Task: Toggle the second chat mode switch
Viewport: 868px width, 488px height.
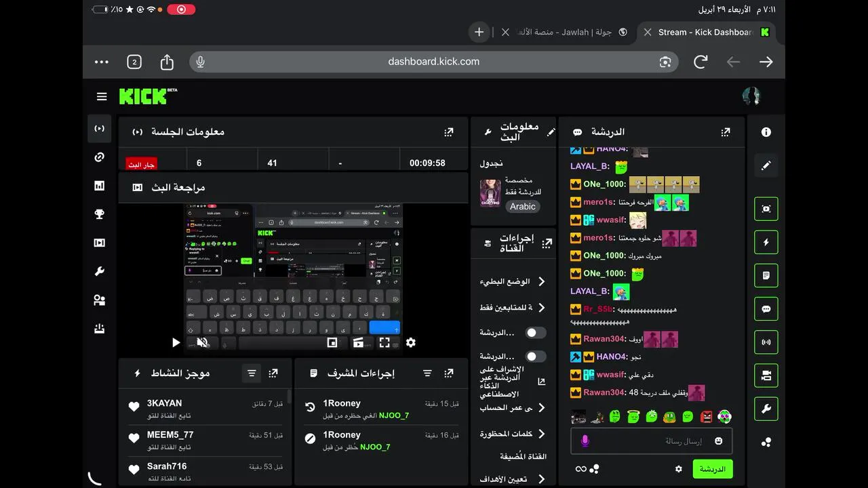Action: pyautogui.click(x=536, y=357)
